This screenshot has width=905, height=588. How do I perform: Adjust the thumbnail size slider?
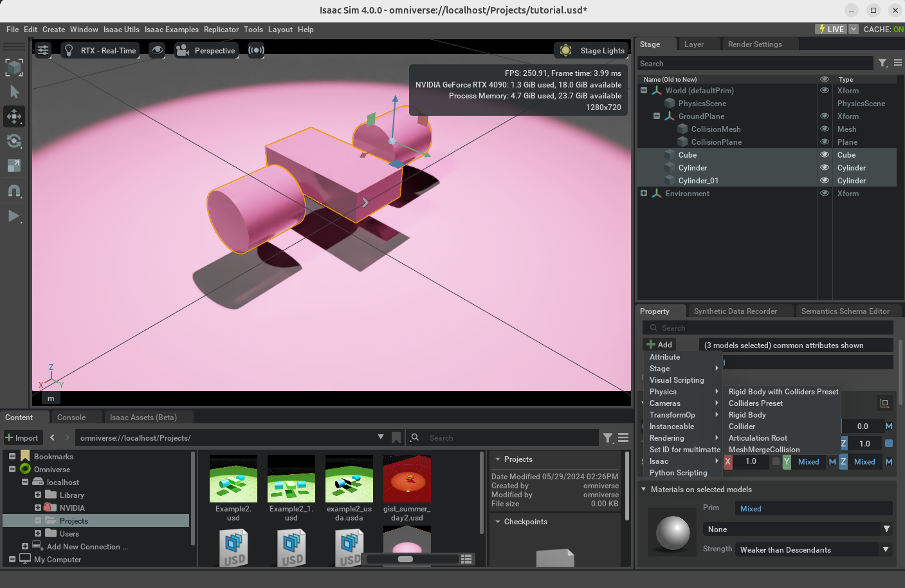406,559
